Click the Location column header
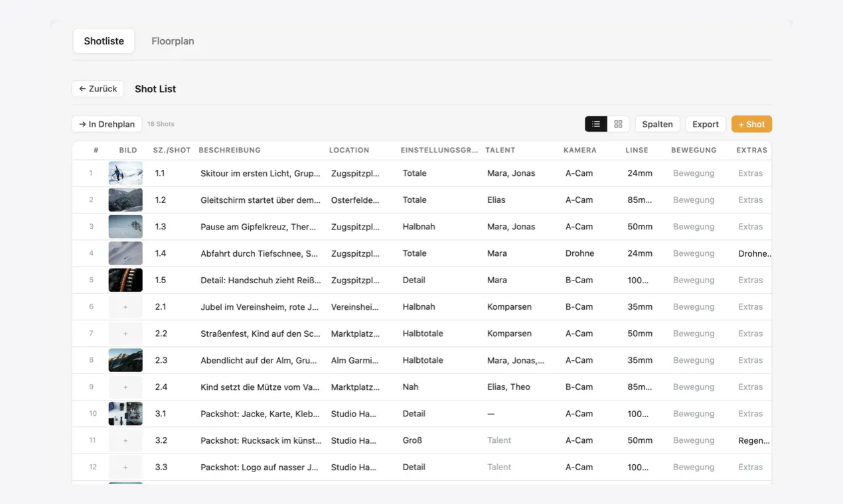 click(x=349, y=151)
